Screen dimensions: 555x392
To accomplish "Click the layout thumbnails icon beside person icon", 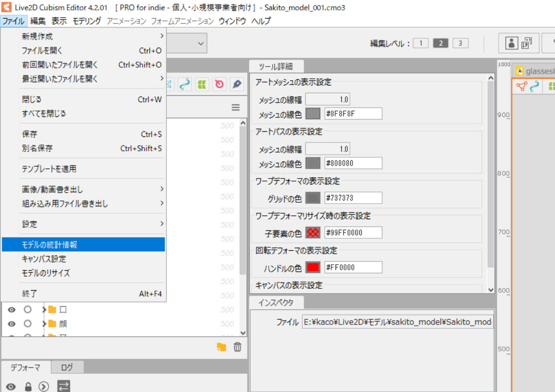I will tap(526, 42).
